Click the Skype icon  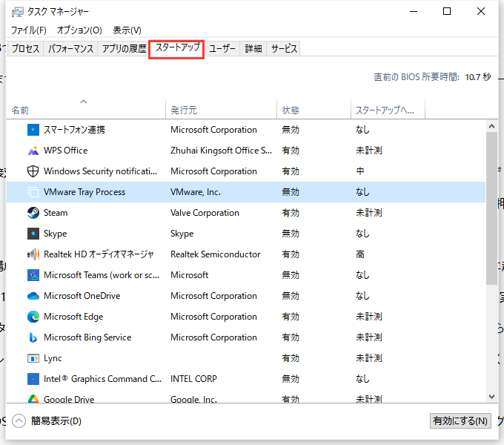click(x=33, y=234)
